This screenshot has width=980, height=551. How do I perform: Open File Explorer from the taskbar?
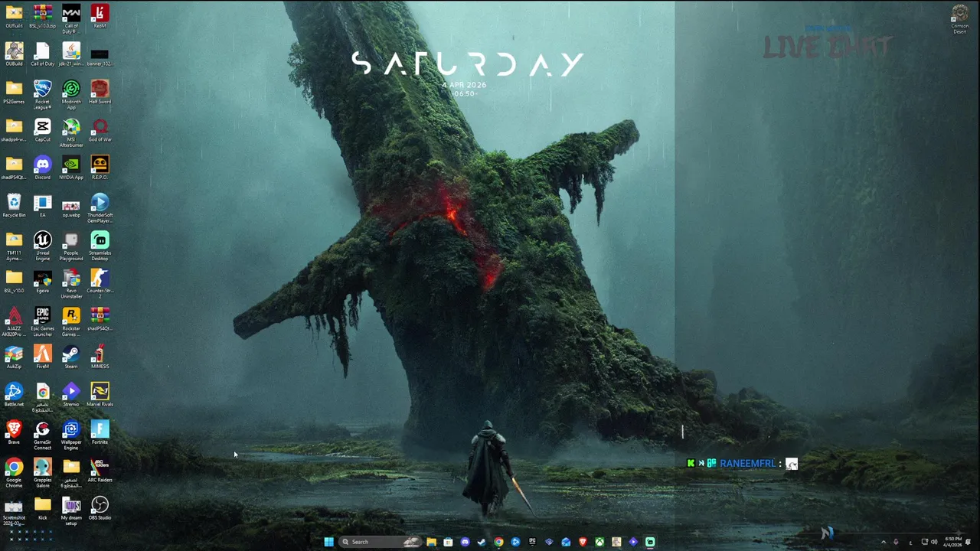click(x=431, y=542)
